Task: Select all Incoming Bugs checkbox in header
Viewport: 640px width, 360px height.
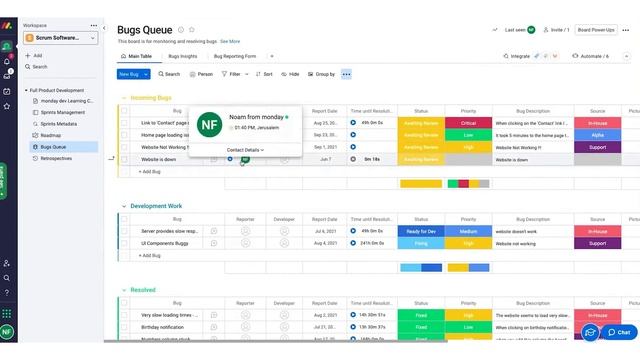Action: (x=124, y=111)
